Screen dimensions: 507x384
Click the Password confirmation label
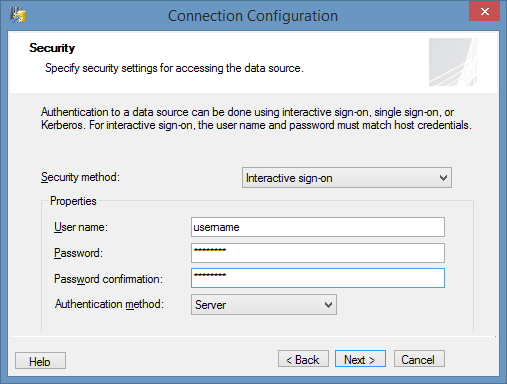point(108,279)
